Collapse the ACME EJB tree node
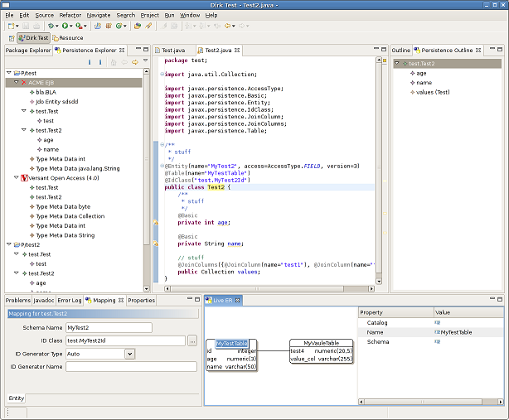The height and width of the screenshot is (420, 509). point(16,82)
